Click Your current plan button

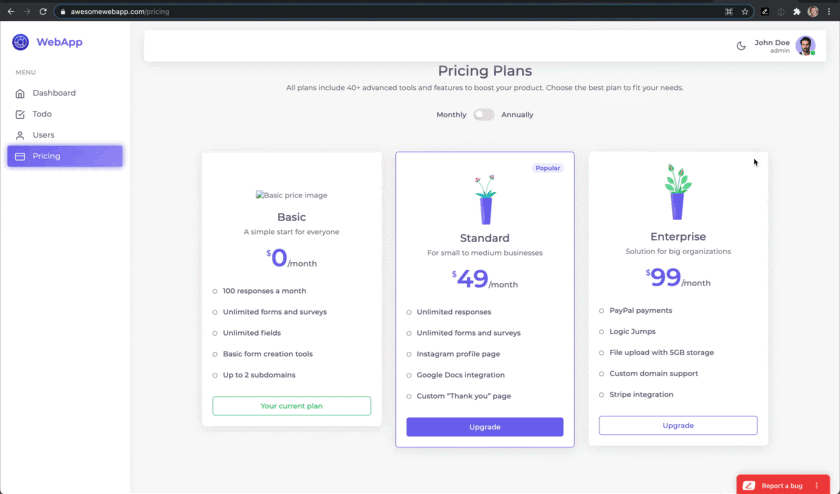click(x=291, y=406)
